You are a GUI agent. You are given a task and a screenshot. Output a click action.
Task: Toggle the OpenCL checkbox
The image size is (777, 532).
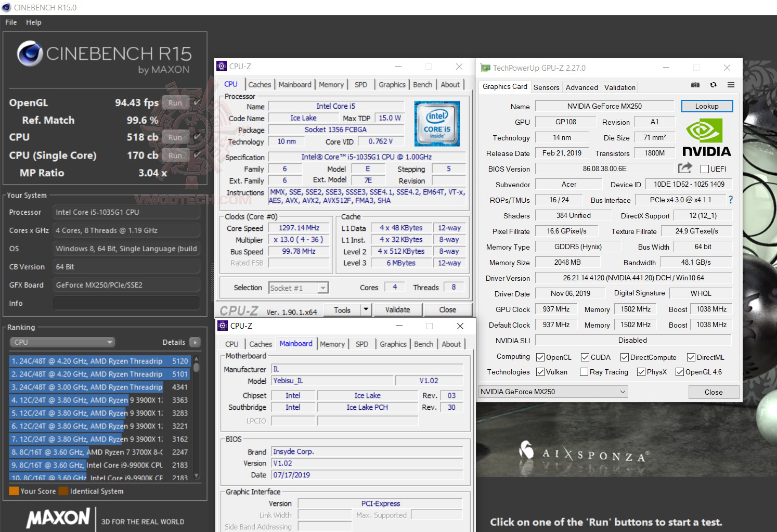pyautogui.click(x=540, y=357)
